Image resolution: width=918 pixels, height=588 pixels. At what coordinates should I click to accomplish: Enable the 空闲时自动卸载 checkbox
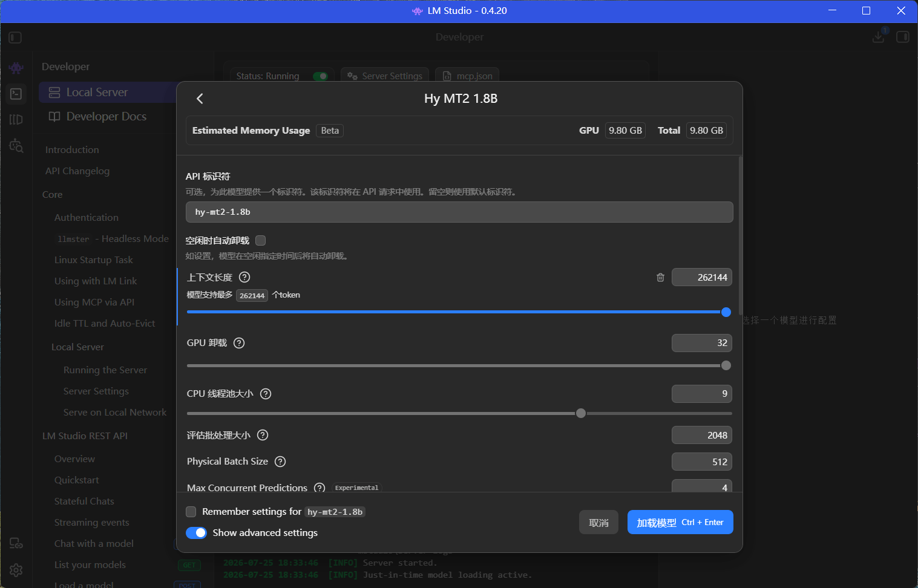[x=261, y=240]
